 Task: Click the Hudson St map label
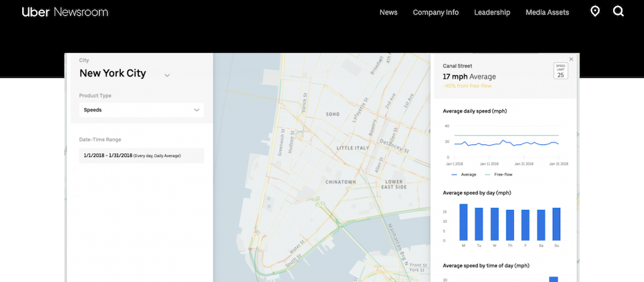click(x=291, y=142)
